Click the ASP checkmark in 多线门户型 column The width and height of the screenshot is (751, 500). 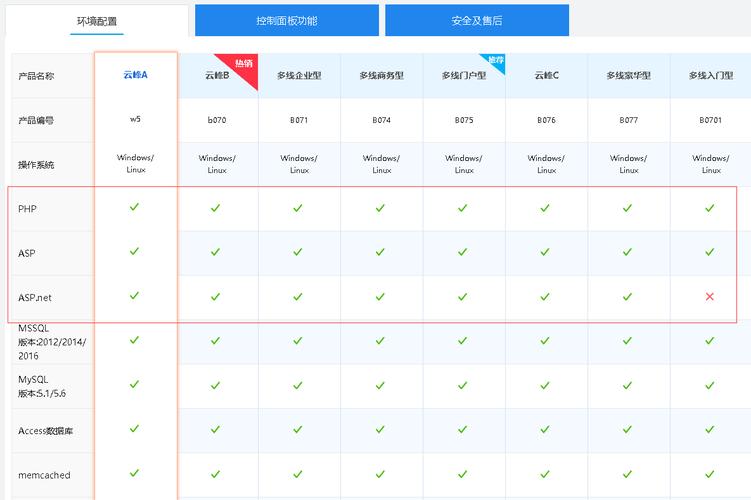tap(463, 252)
